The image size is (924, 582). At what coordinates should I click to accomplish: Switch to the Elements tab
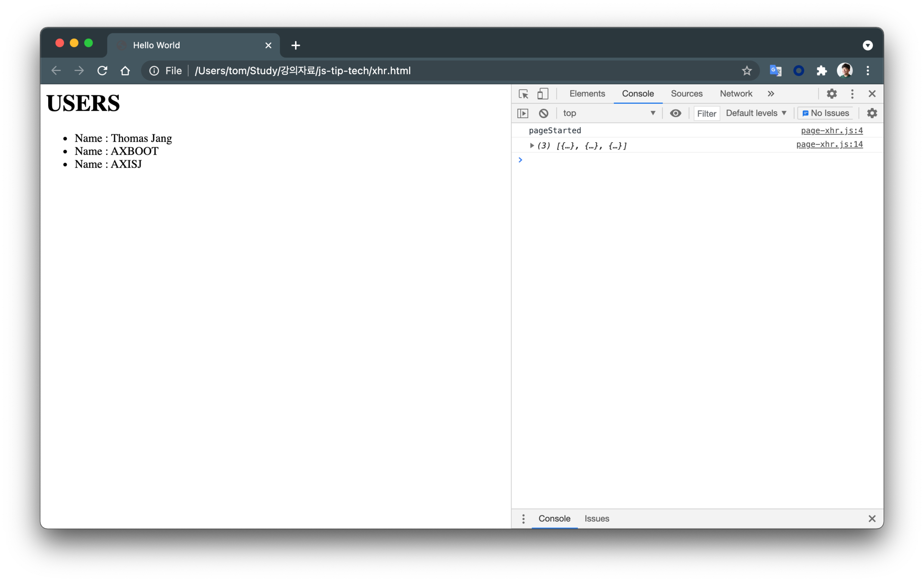tap(587, 94)
